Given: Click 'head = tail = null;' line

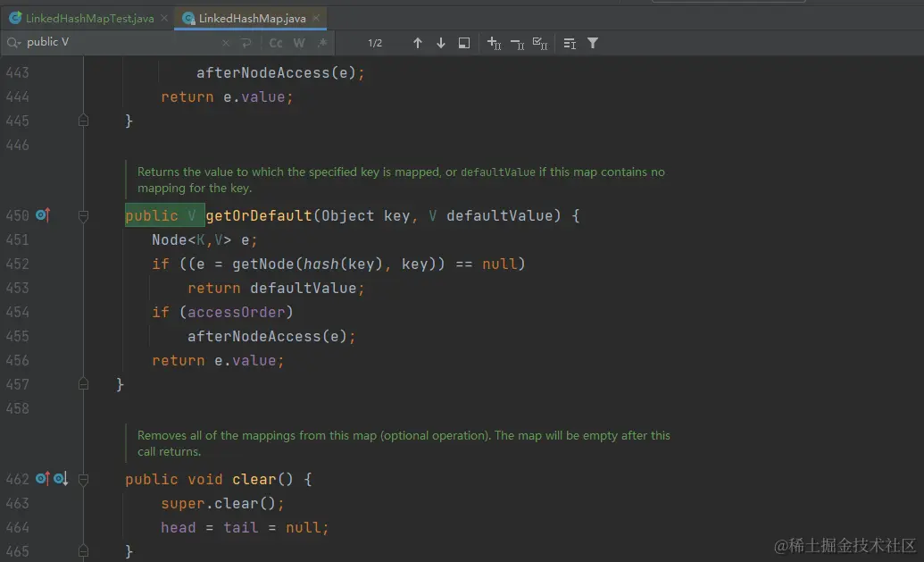Looking at the screenshot, I should pos(245,528).
